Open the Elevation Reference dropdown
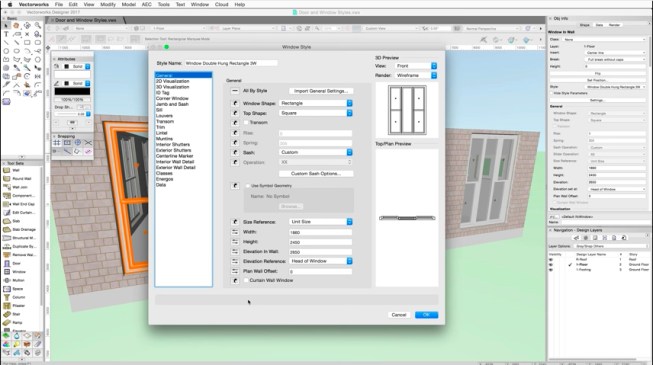This screenshot has height=365, width=653. (321, 261)
